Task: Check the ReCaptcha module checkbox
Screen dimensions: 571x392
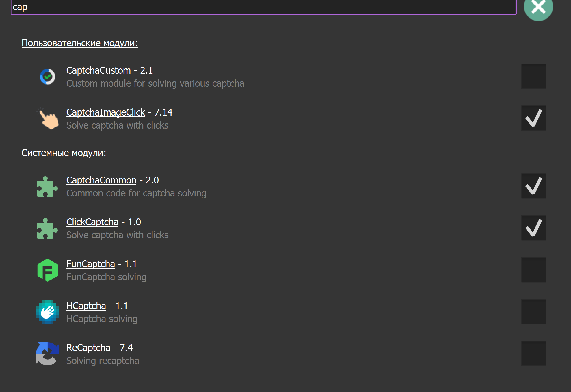Action: click(533, 354)
